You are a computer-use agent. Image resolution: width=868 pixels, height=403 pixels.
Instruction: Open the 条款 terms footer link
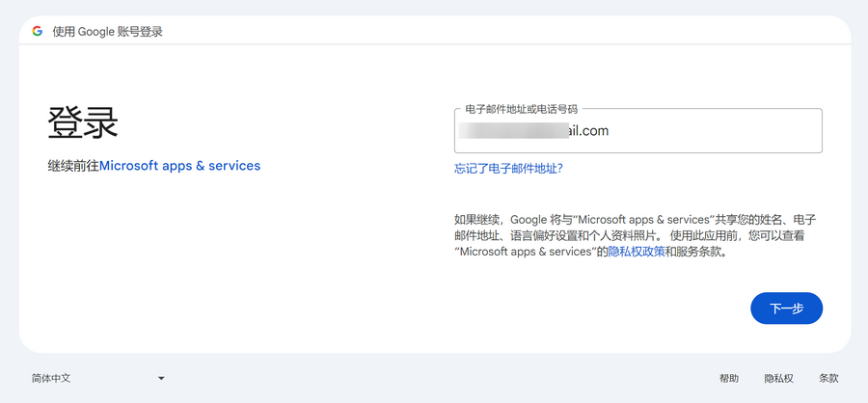coord(828,379)
